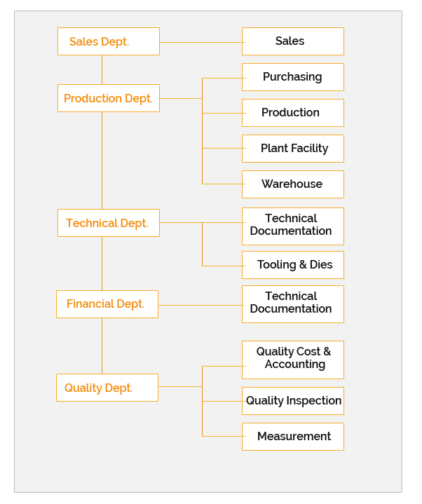This screenshot has width=422, height=504.
Task: Click connector line between Production and Technical Dept.
Action: tap(102, 160)
